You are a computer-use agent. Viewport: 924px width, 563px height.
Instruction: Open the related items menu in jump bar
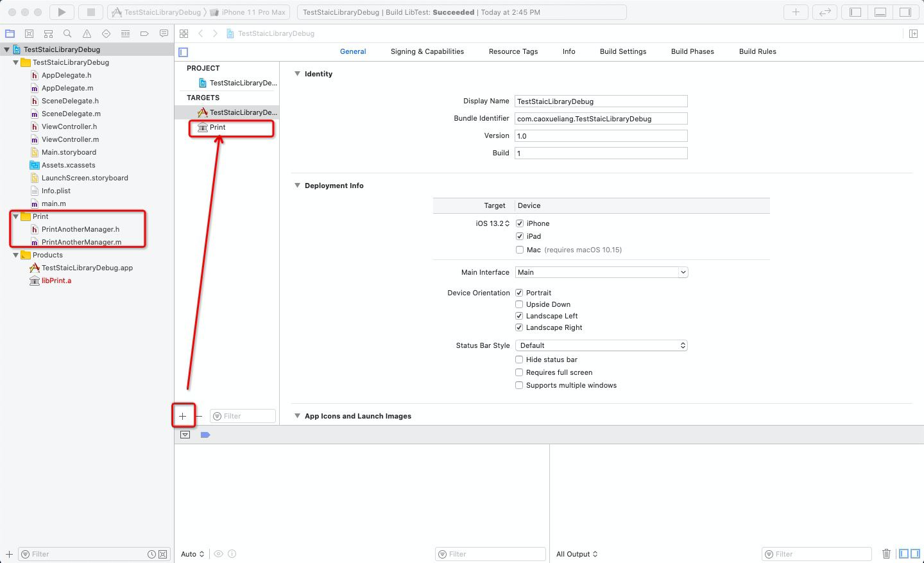pyautogui.click(x=184, y=33)
